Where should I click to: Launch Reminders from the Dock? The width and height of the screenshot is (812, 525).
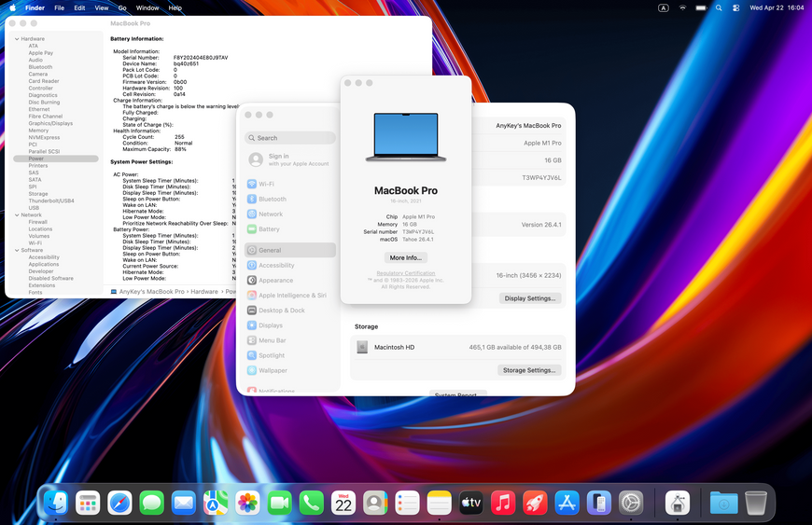(x=408, y=503)
